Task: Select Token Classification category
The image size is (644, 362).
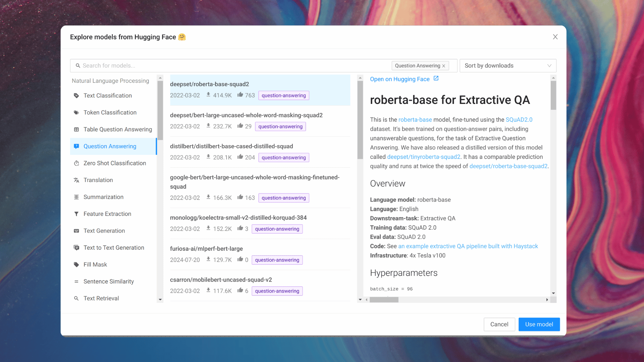Action: click(x=110, y=113)
